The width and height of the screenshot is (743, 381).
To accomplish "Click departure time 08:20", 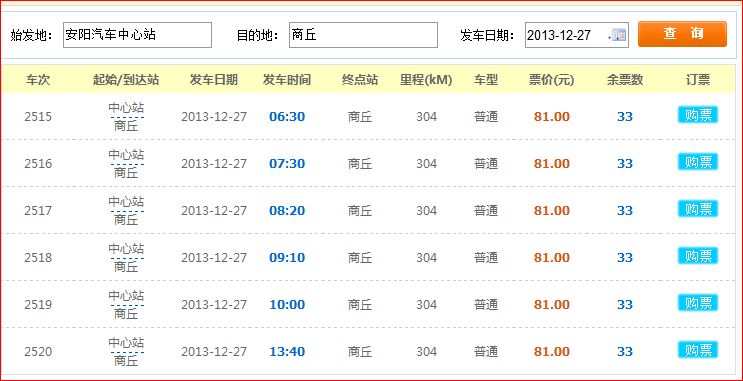I will coord(287,210).
